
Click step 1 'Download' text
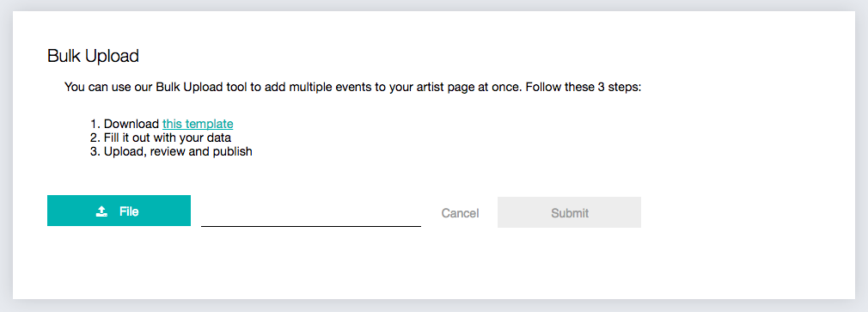[131, 124]
